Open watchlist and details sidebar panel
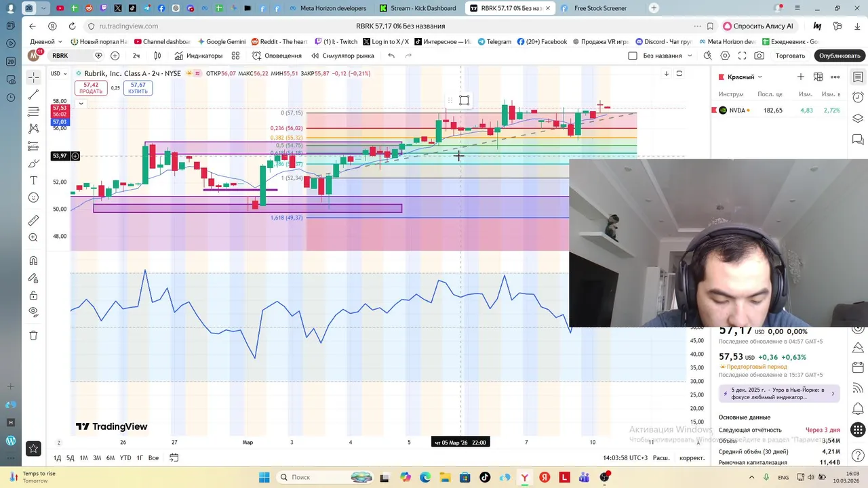This screenshot has width=868, height=488. pyautogui.click(x=858, y=77)
